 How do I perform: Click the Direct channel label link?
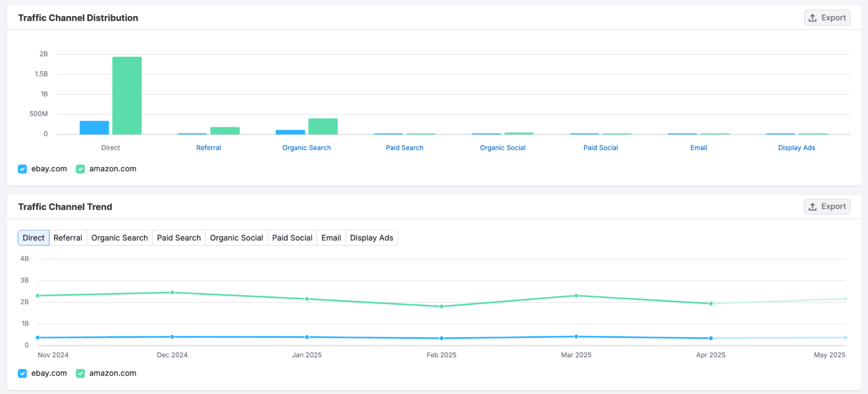coord(110,148)
